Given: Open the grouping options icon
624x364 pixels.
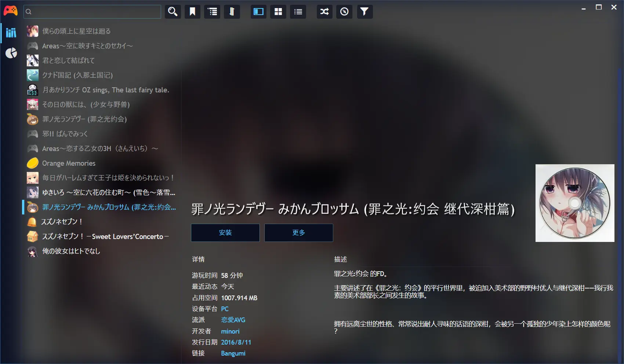Looking at the screenshot, I should pos(212,12).
